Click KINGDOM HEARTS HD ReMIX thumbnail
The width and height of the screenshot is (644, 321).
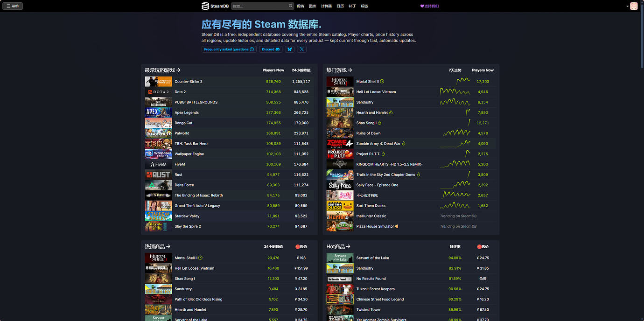point(340,164)
